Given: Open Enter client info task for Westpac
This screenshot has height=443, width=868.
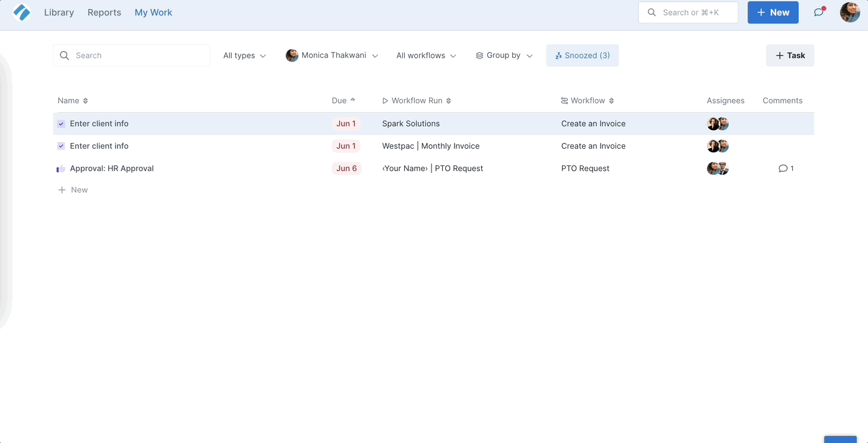Looking at the screenshot, I should click(99, 146).
